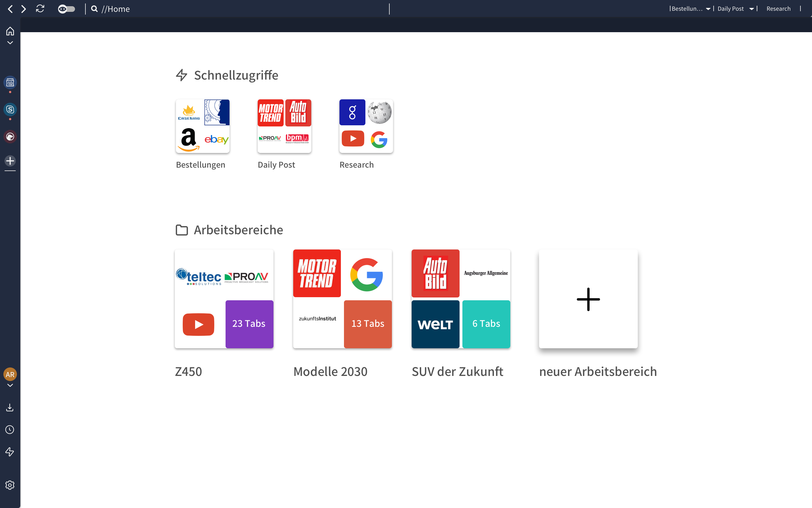
Task: Open Home from the sidebar
Action: [x=10, y=31]
